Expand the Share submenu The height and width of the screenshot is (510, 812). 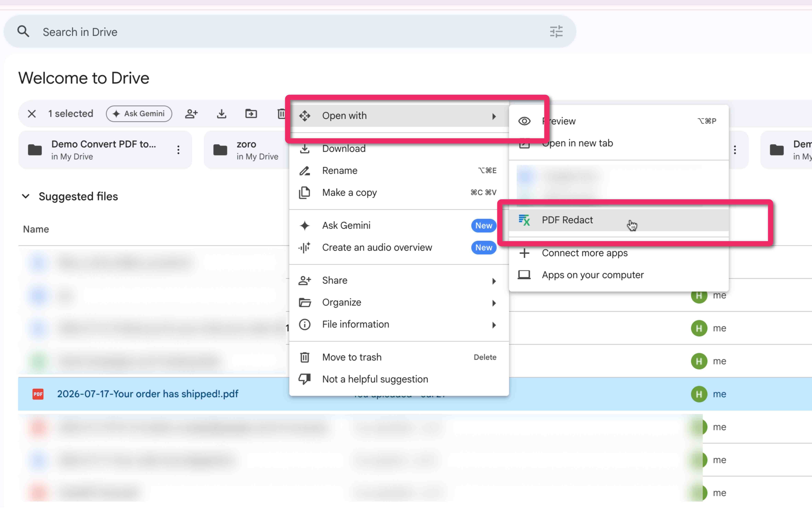(x=399, y=280)
